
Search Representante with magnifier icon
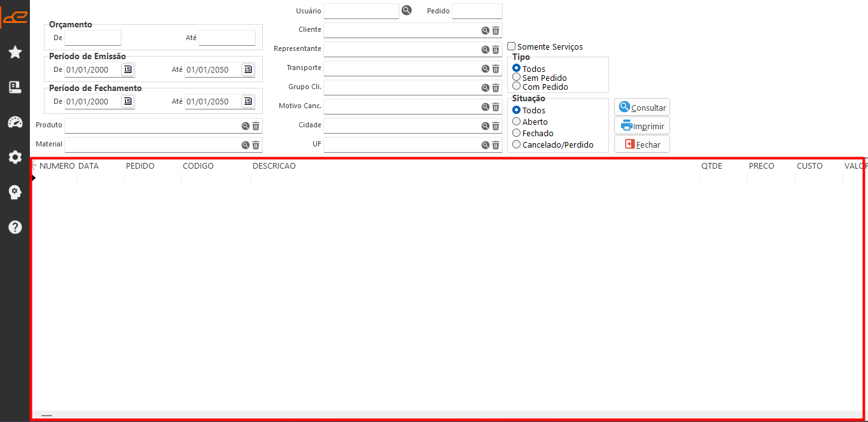pos(485,49)
